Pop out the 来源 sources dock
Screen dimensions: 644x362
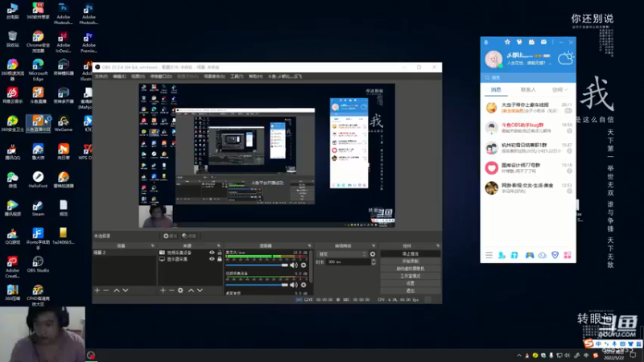218,246
